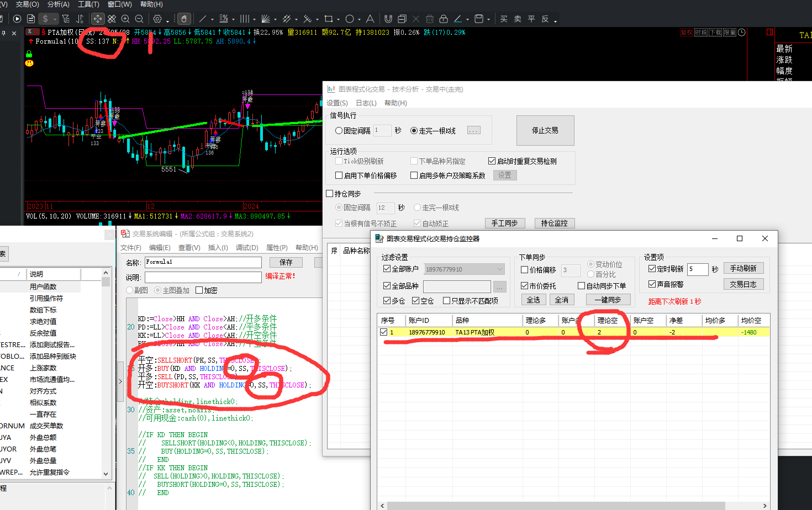This screenshot has height=510, width=812.
Task: Click the document list icon in toolbar
Action: click(x=31, y=19)
